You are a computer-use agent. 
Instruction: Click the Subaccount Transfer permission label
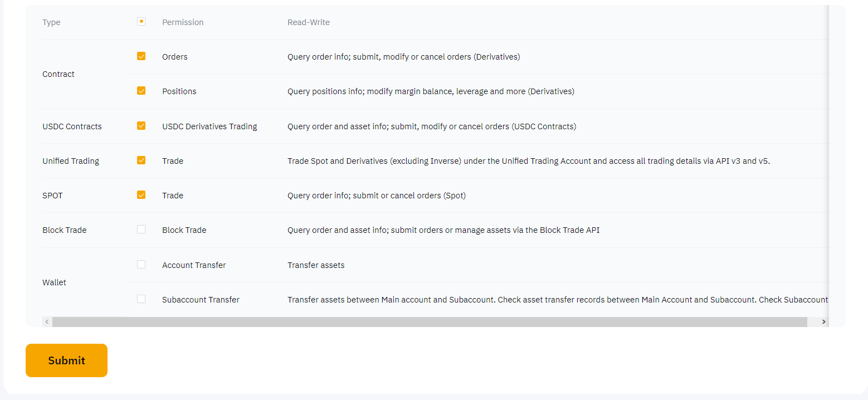click(201, 300)
